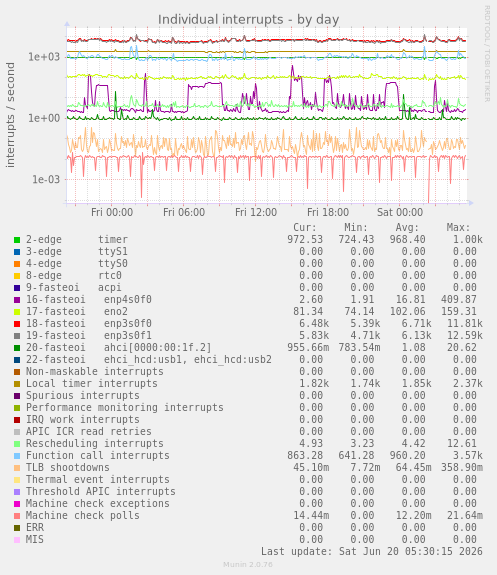Click the 'TLB shootdowns' legend label

point(67,468)
